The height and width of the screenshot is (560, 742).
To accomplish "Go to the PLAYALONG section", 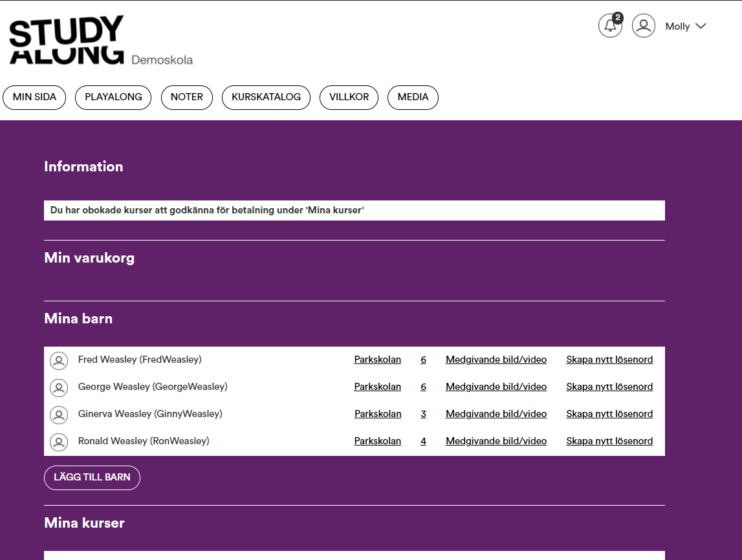I will click(113, 98).
